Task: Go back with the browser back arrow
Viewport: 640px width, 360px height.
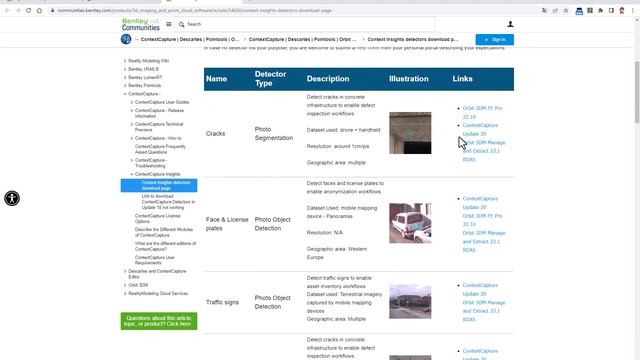Action: 7,11
